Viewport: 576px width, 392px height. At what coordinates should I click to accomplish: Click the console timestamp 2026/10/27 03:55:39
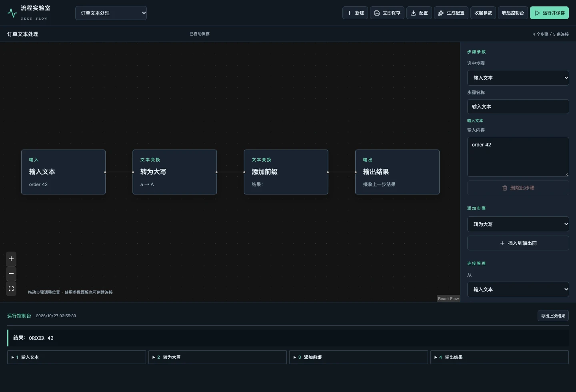56,316
